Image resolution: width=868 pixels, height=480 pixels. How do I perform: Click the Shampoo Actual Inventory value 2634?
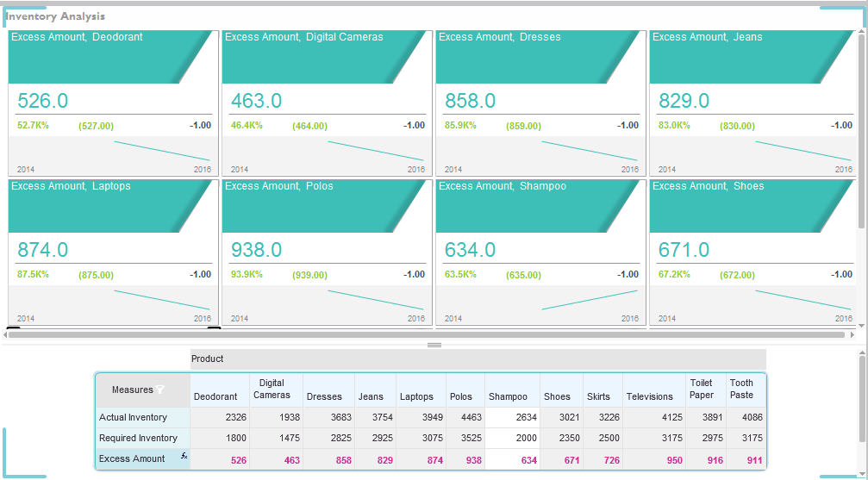512,418
